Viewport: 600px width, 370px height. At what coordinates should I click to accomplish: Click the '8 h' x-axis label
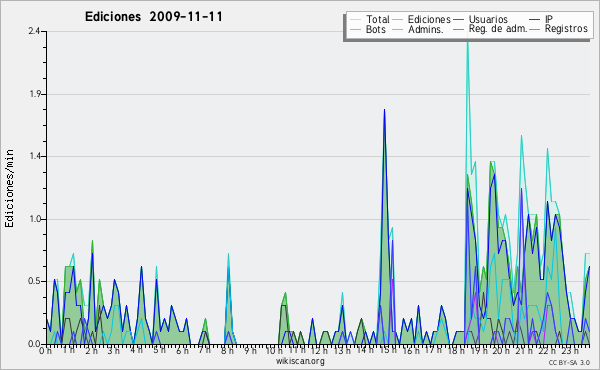(227, 350)
